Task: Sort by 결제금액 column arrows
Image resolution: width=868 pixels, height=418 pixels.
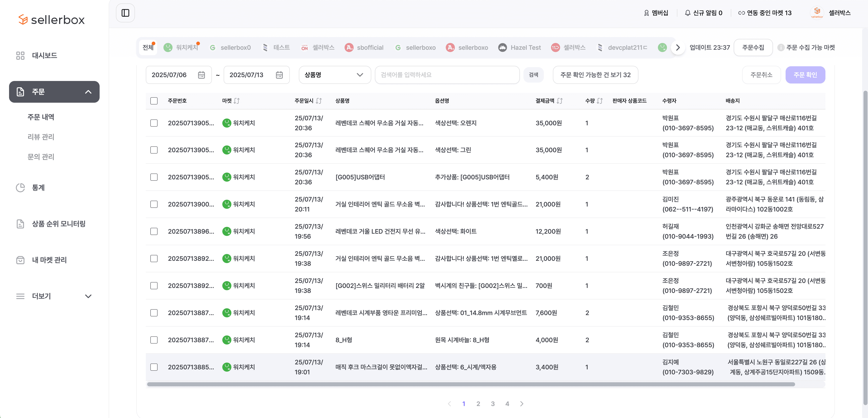Action: pos(559,101)
